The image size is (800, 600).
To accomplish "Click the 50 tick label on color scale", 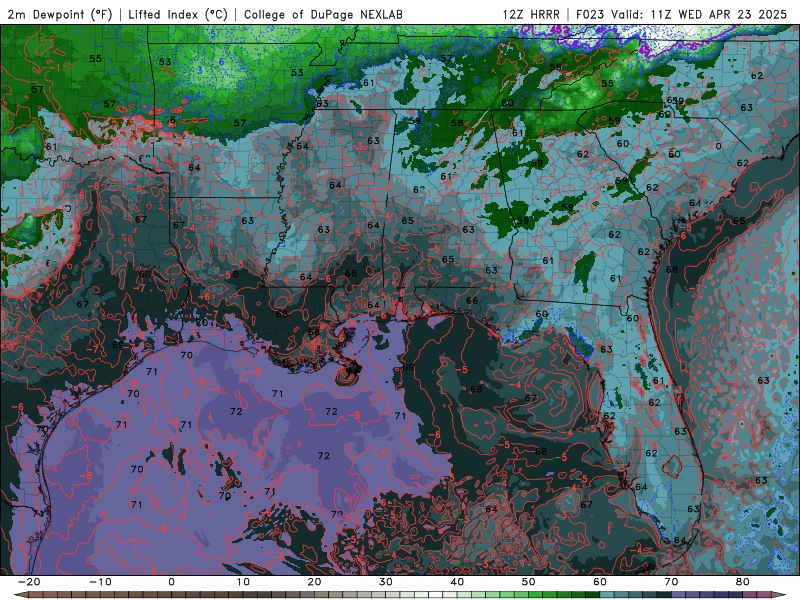I will tap(529, 582).
